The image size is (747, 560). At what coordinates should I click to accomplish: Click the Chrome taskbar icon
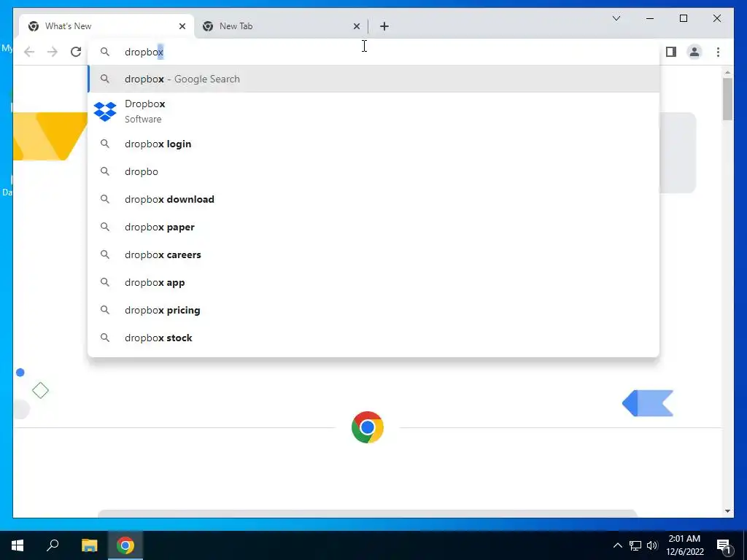(x=125, y=545)
